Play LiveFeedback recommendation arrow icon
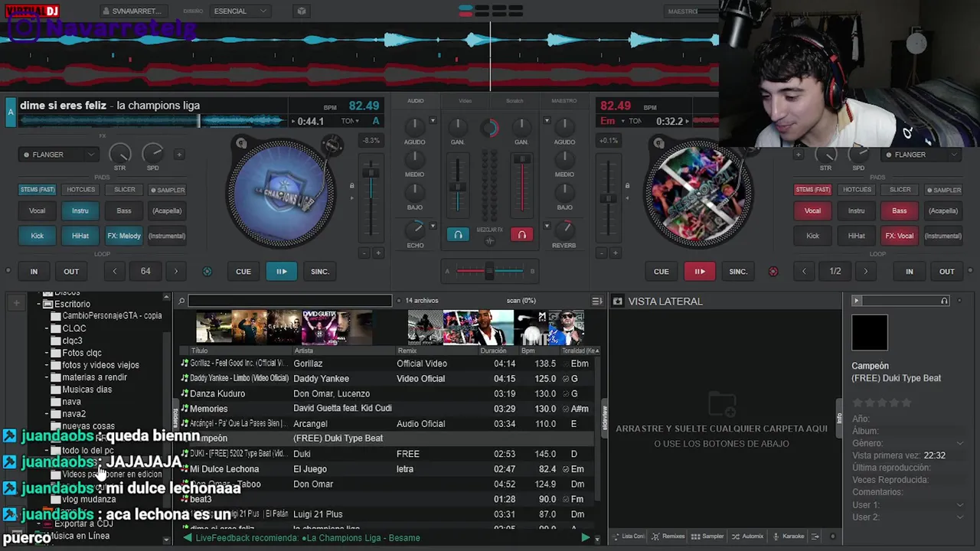 (x=586, y=538)
